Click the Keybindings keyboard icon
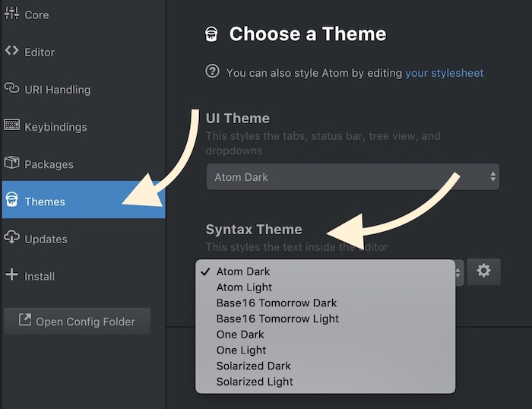 tap(11, 126)
